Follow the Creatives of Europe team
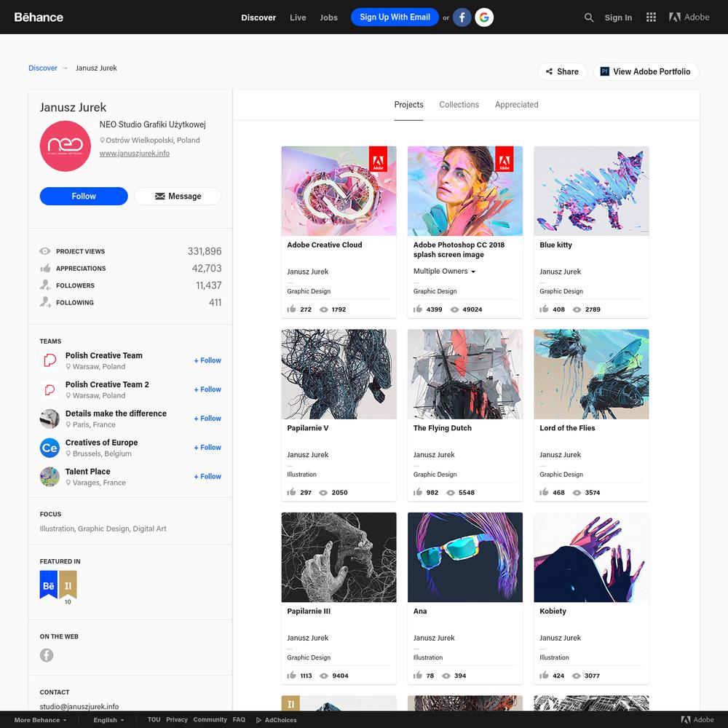Image resolution: width=728 pixels, height=728 pixels. coord(207,448)
